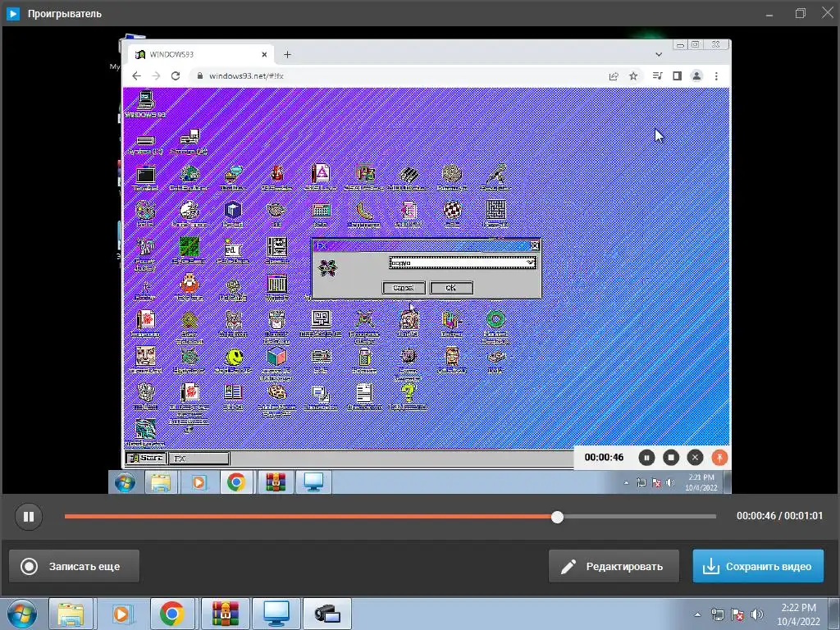Expand Chrome's tab search chevron
This screenshot has height=630, width=840.
pyautogui.click(x=659, y=55)
